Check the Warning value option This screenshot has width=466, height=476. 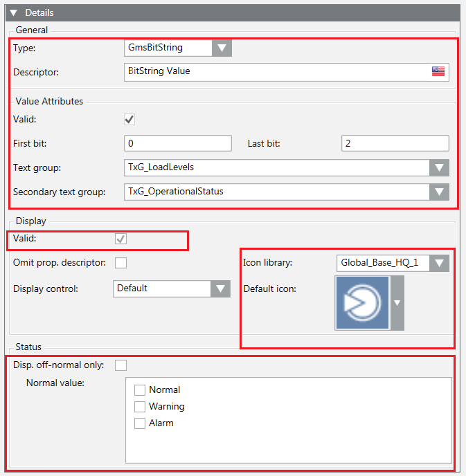click(x=140, y=407)
